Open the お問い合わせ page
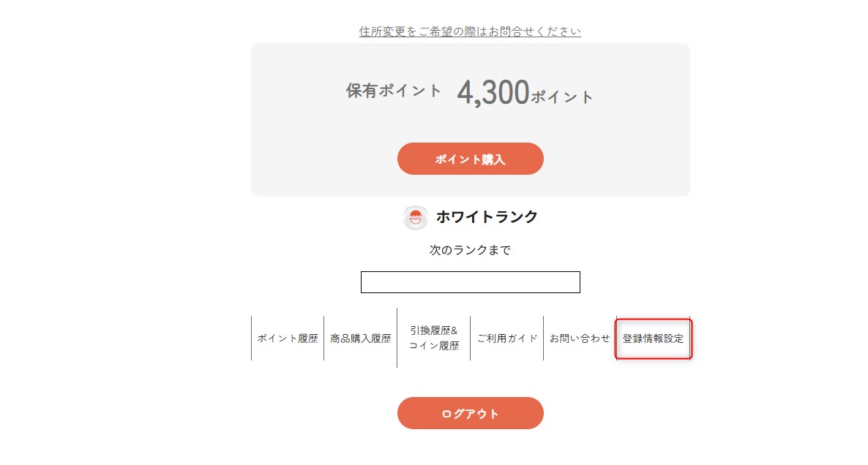Viewport: 868px width, 465px height. point(580,339)
